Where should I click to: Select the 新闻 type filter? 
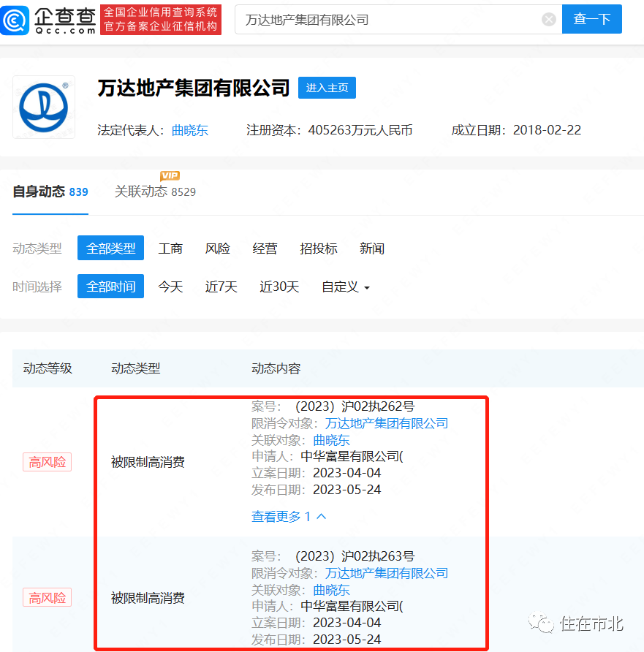click(x=371, y=249)
